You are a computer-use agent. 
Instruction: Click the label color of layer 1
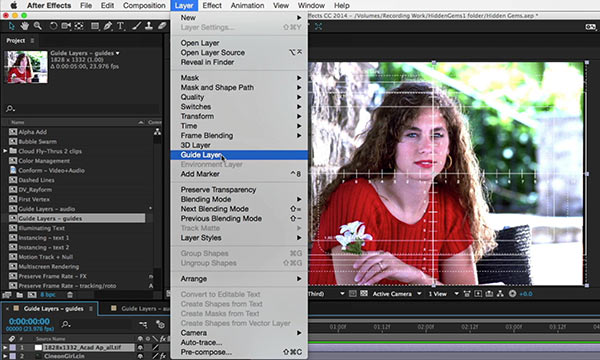[13, 347]
